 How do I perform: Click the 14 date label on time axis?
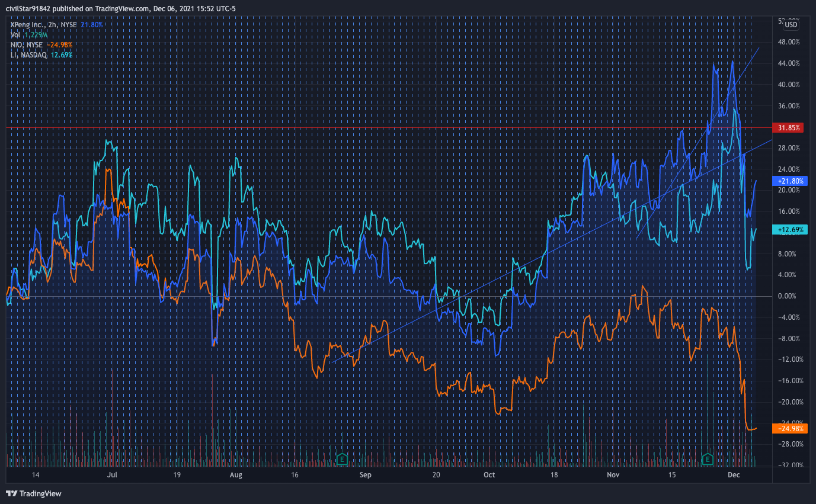pyautogui.click(x=36, y=475)
